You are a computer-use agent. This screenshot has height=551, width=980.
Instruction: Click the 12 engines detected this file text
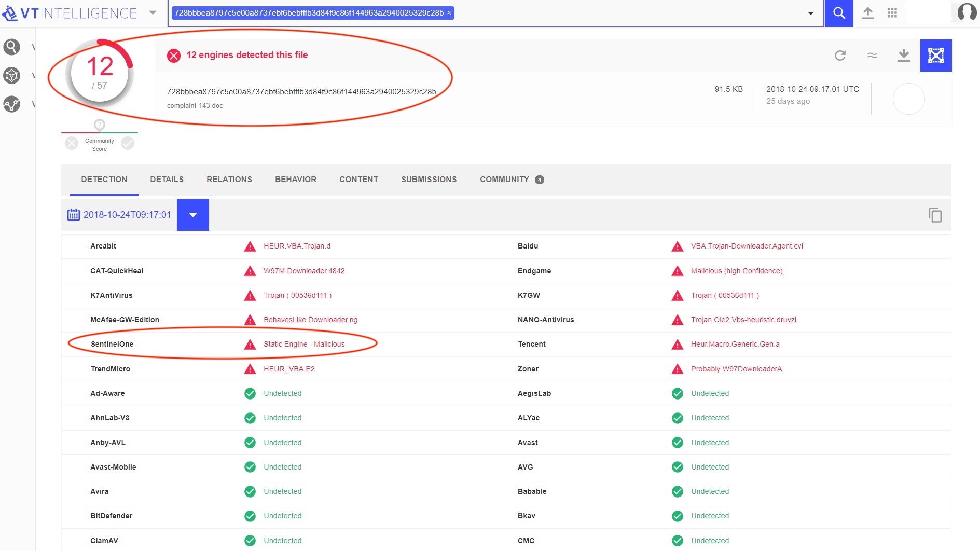coord(247,55)
